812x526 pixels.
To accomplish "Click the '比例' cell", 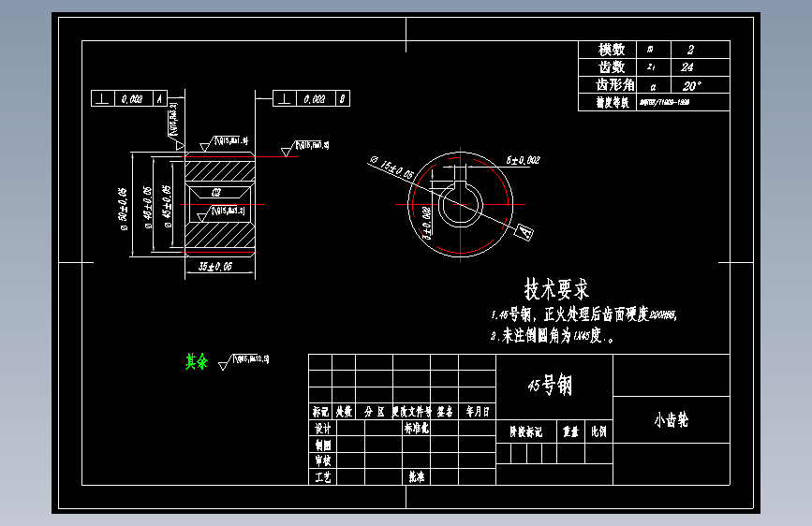I will (x=598, y=431).
